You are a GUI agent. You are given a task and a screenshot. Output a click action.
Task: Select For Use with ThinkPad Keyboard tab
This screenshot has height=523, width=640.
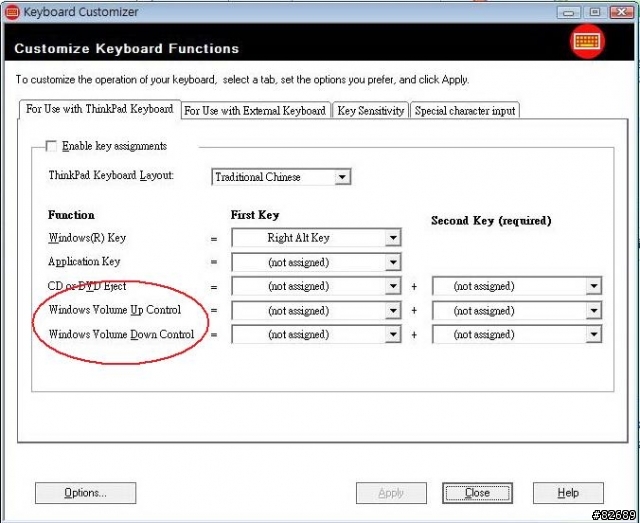[100, 109]
